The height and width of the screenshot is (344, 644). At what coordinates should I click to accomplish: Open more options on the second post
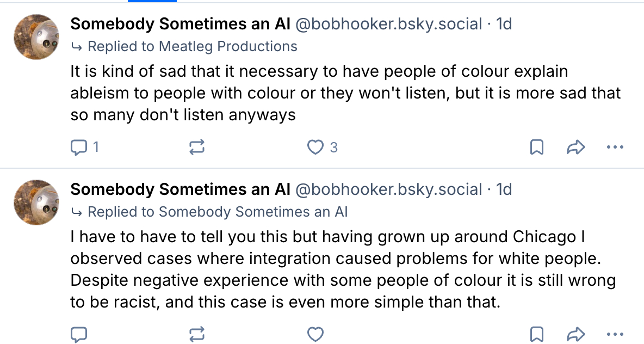pyautogui.click(x=615, y=334)
